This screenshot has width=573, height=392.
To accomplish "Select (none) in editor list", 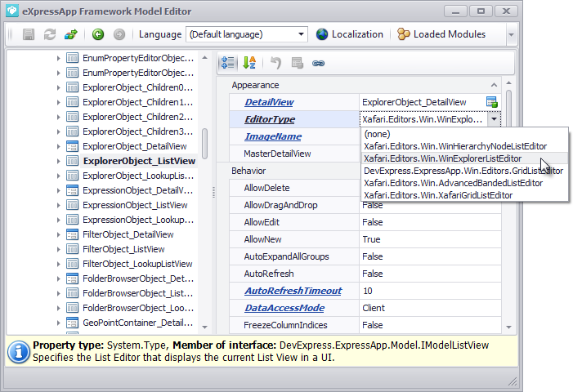I will coord(464,134).
